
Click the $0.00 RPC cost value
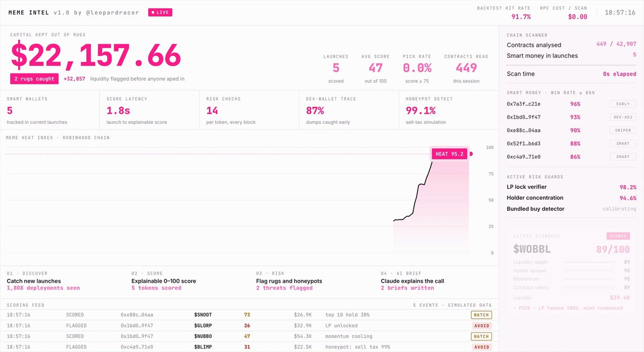pos(577,17)
